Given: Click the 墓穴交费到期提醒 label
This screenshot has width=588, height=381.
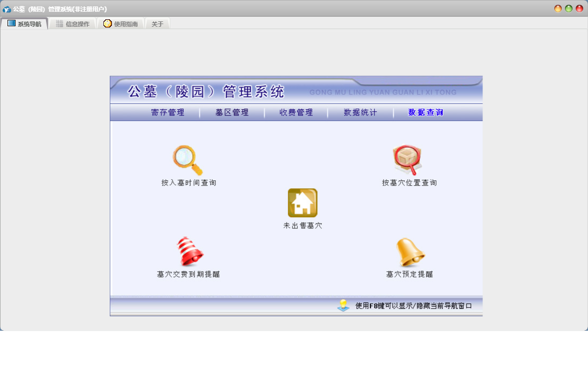Looking at the screenshot, I should (189, 274).
